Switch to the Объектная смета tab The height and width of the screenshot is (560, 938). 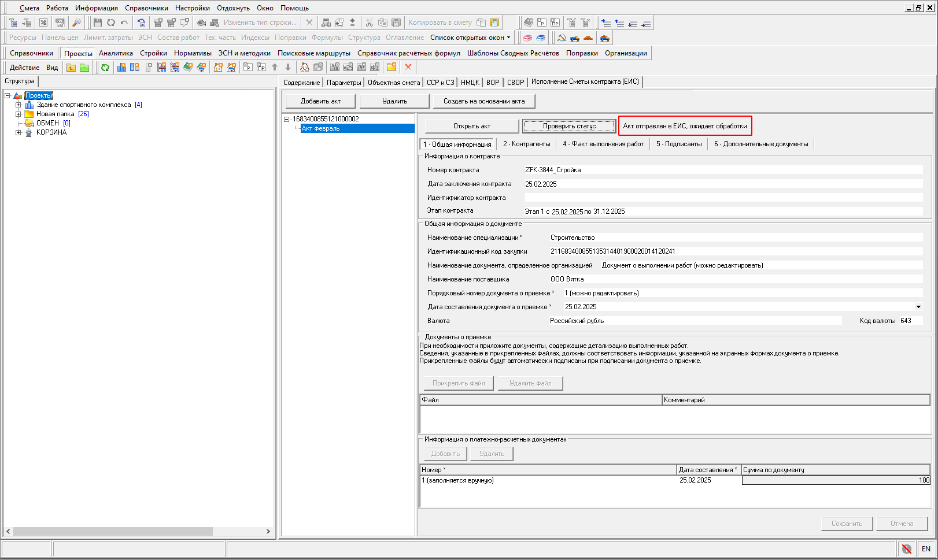click(x=394, y=82)
